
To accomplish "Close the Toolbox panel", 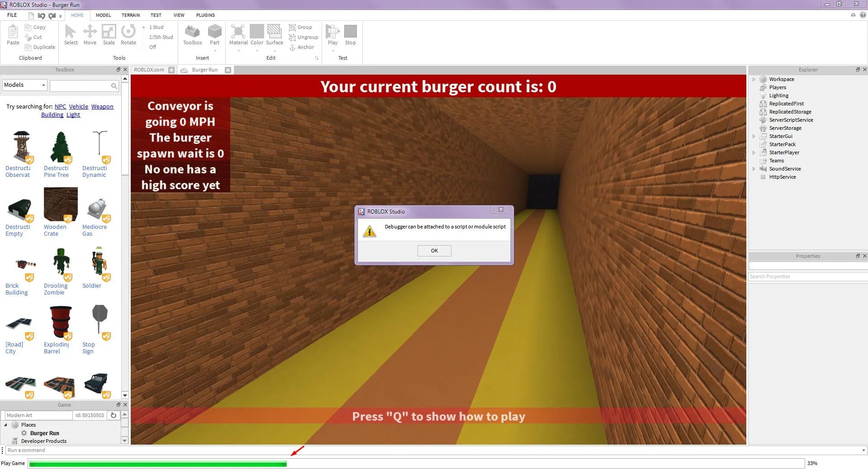I will [125, 70].
